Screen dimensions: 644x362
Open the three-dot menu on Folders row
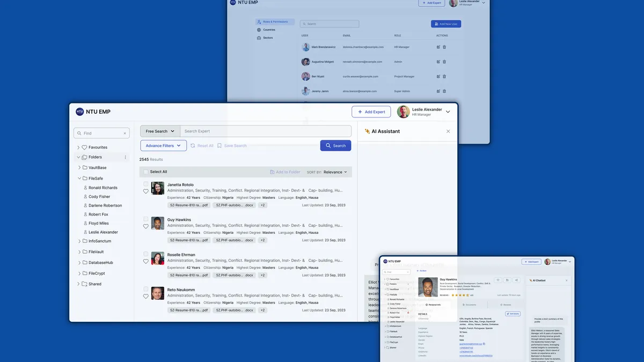tap(126, 157)
